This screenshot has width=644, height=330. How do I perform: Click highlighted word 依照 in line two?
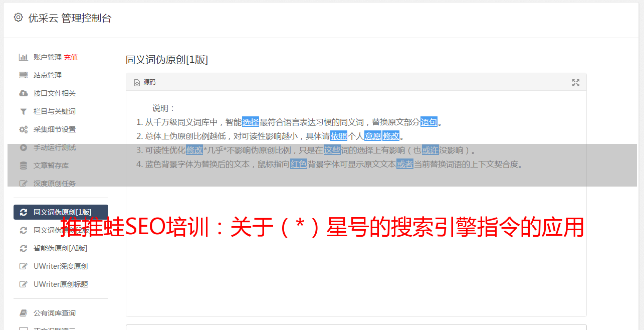click(339, 136)
